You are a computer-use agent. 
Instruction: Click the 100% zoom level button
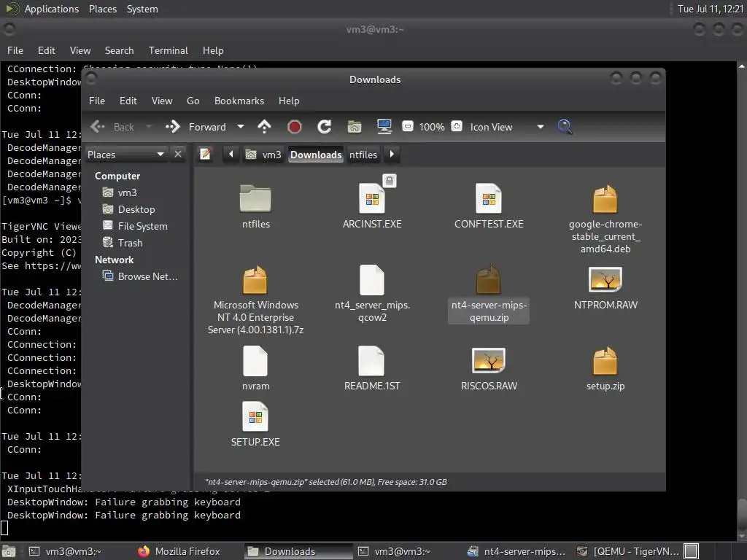pos(432,127)
